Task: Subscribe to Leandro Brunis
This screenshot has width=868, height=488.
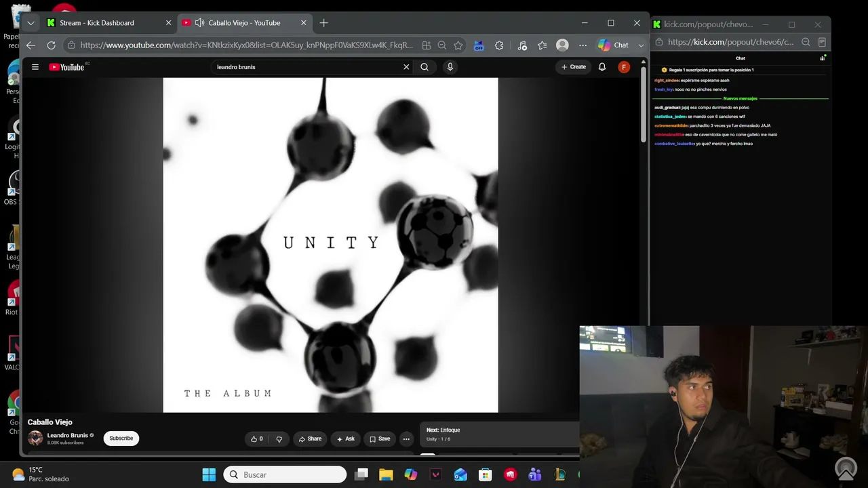Action: pyautogui.click(x=121, y=439)
